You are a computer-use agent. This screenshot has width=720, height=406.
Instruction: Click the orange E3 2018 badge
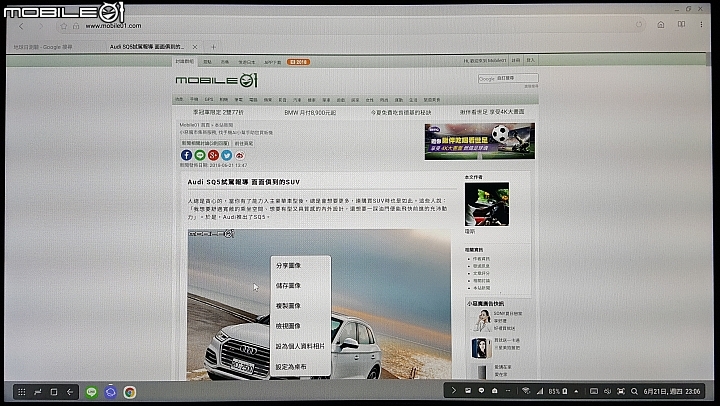298,62
